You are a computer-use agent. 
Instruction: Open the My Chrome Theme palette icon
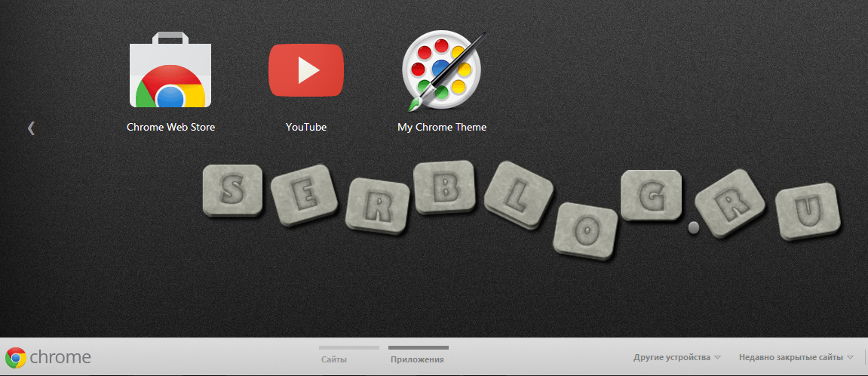coord(444,69)
